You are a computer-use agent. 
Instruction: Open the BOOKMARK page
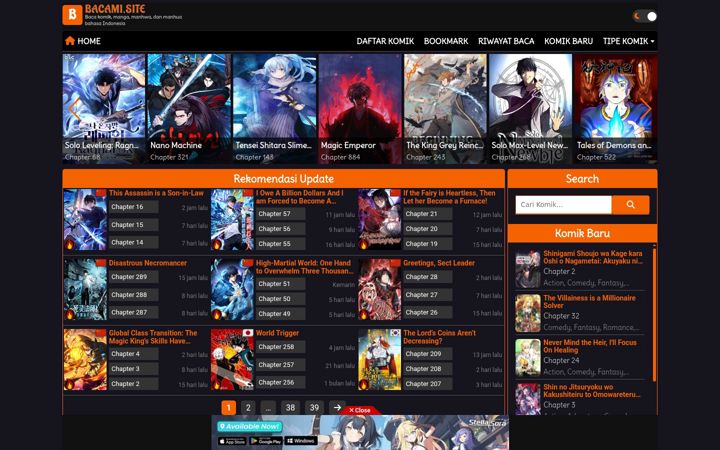click(x=446, y=41)
